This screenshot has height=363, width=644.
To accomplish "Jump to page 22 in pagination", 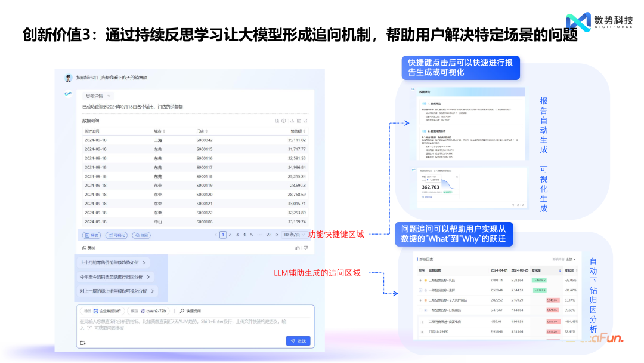I will (268, 235).
